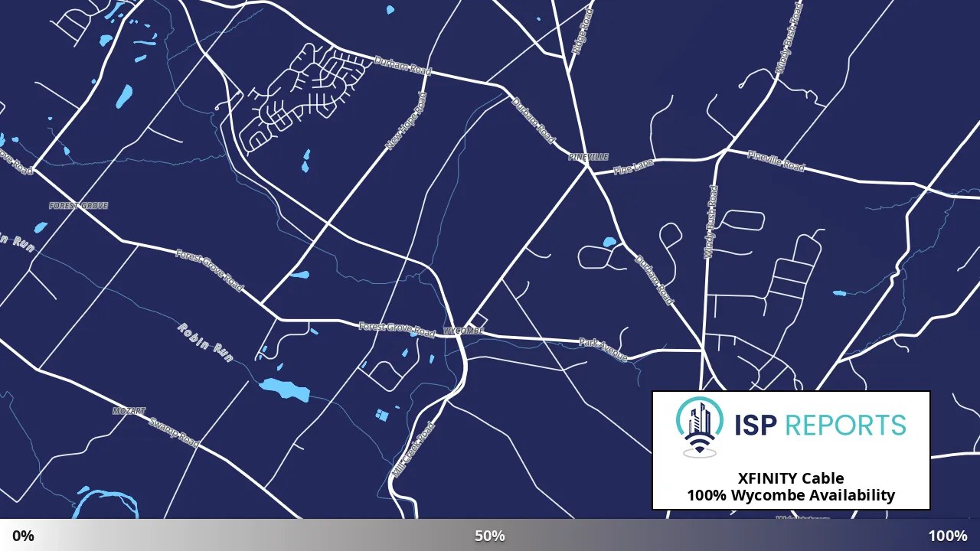Click the ISP Reports building logo icon
The width and height of the screenshot is (980, 551).
coord(700,426)
